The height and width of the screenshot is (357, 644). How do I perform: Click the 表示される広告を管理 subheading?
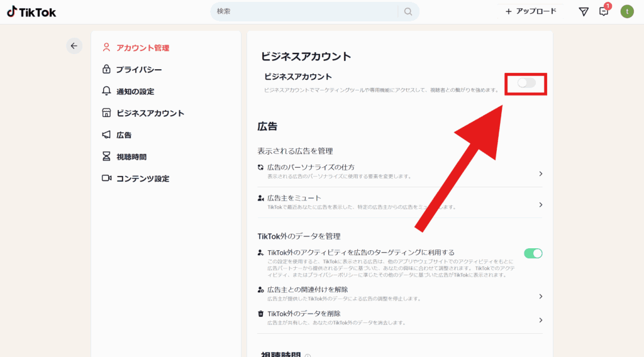click(295, 151)
